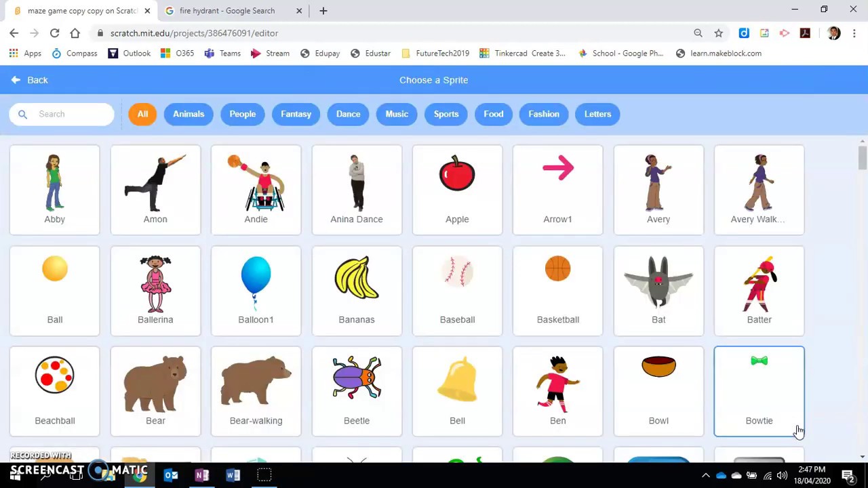Viewport: 868px width, 488px height.
Task: Filter sprites by Fashion
Action: point(544,114)
